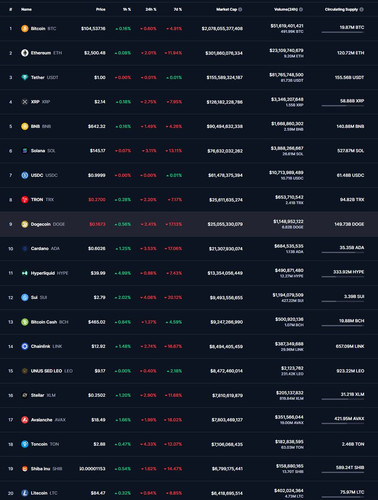The height and width of the screenshot is (500, 378).
Task: Open the Bitcoin BTC name link
Action: 43,29
